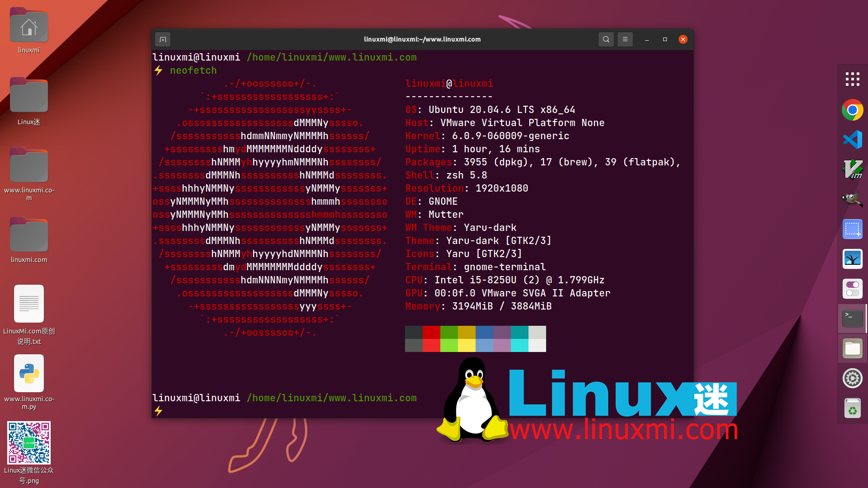Click the CPU Intel i5-8250U line
868x488 pixels.
505,280
